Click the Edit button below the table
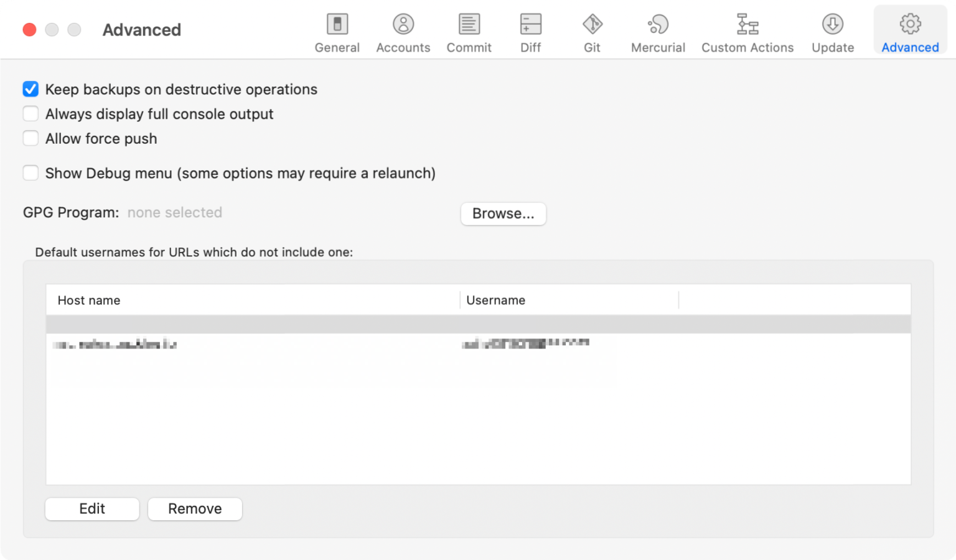The height and width of the screenshot is (560, 956). (x=91, y=508)
